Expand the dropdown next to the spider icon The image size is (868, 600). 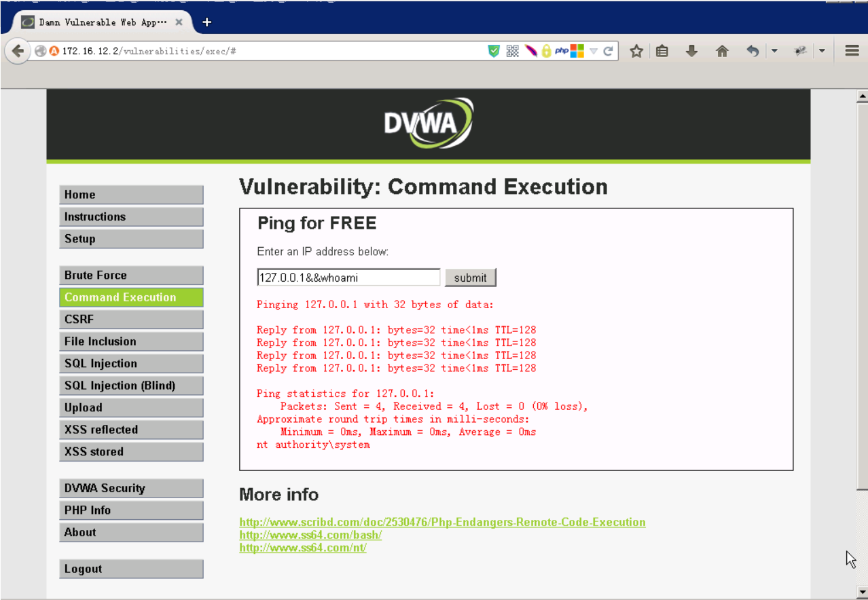coord(822,51)
